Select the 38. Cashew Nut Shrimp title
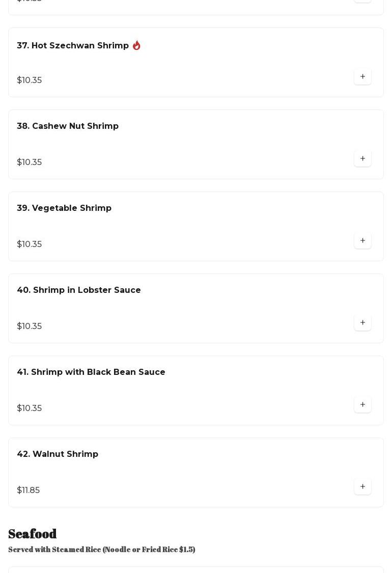Image resolution: width=392 pixels, height=573 pixels. pyautogui.click(x=68, y=126)
